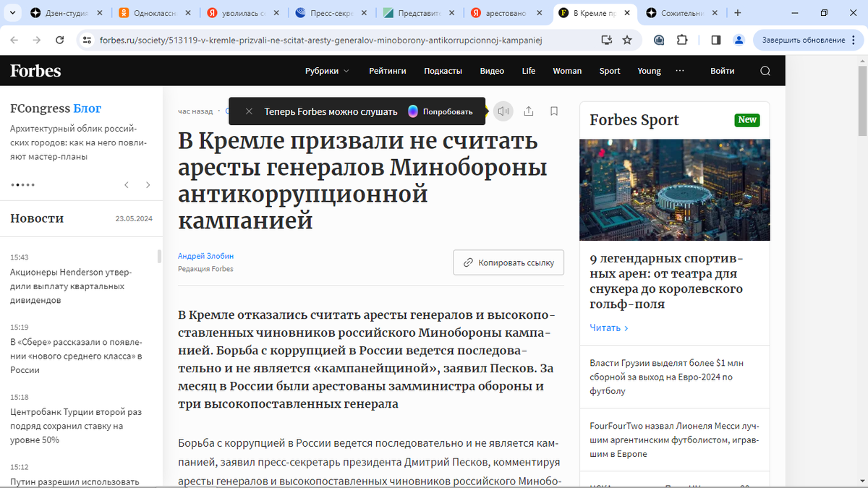868x488 pixels.
Task: Open the browser extensions puzzle icon
Action: pyautogui.click(x=682, y=40)
